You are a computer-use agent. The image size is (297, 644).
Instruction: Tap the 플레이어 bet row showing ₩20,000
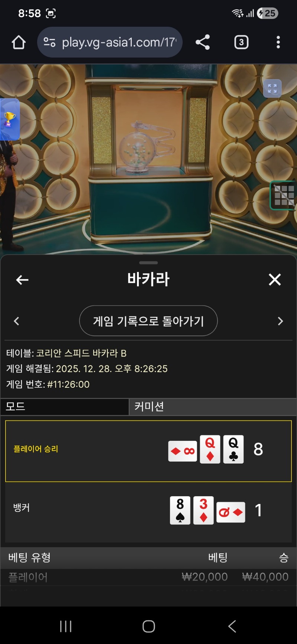coord(148,577)
